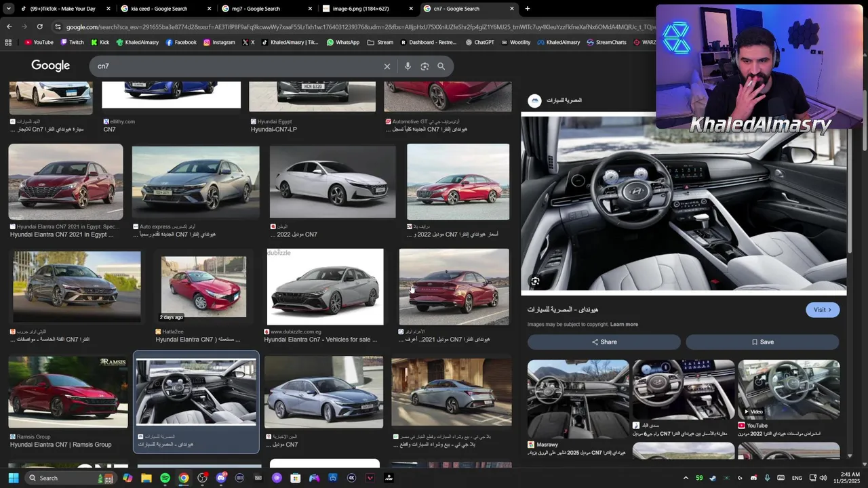Click the cn7 search input field
The height and width of the screenshot is (488, 868).
point(237,66)
